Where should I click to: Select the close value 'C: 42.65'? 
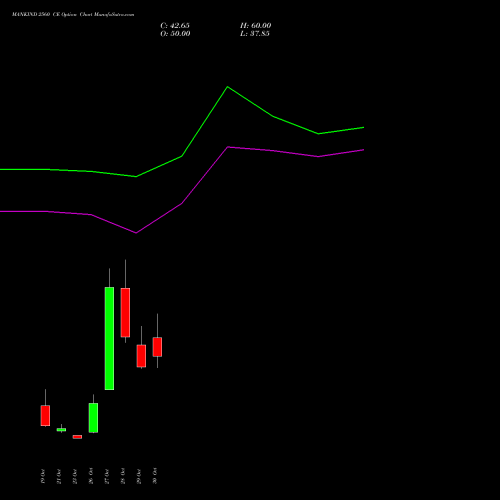(175, 26)
